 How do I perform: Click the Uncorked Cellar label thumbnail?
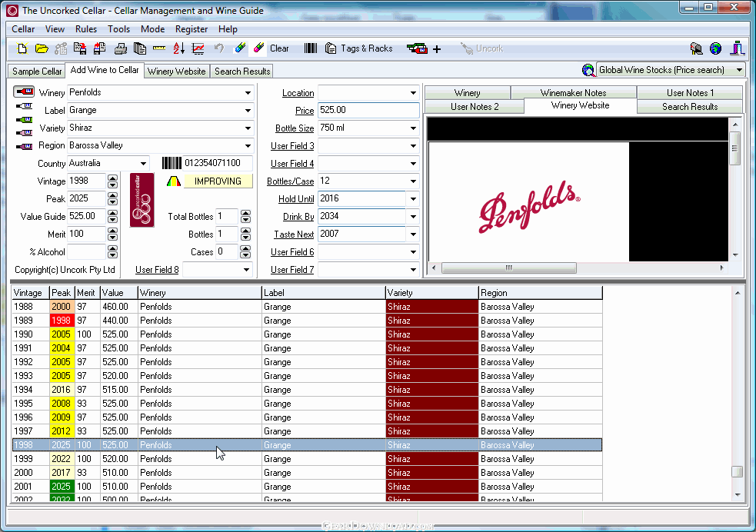click(142, 200)
